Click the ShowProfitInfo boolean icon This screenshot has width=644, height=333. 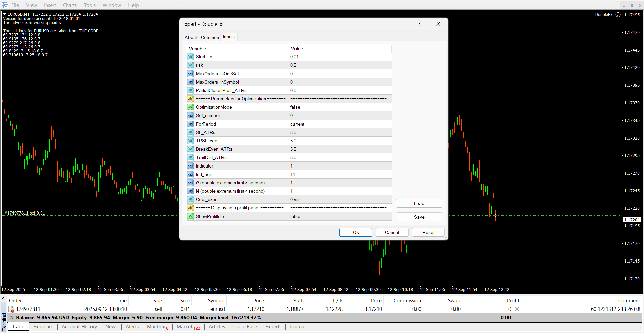pos(190,216)
